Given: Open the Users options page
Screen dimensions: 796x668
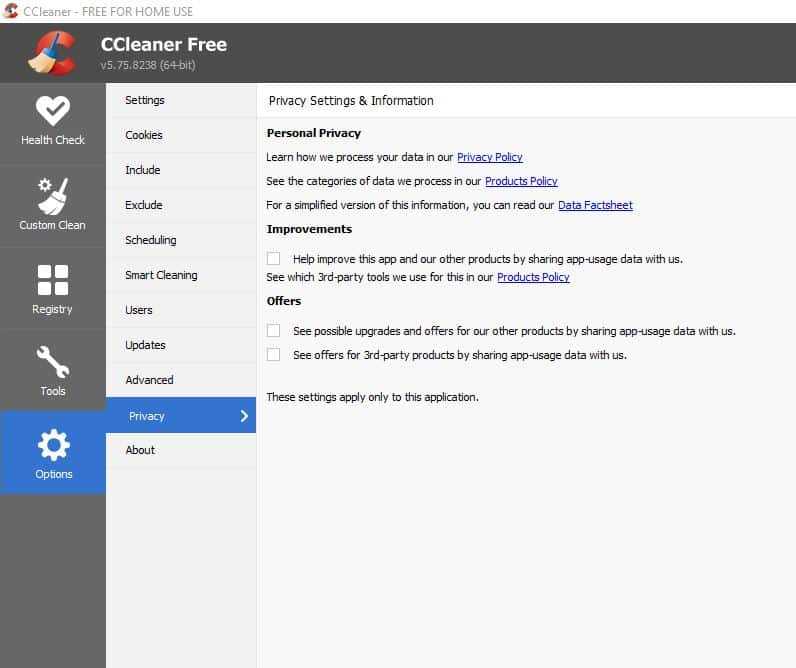Looking at the screenshot, I should [x=181, y=310].
